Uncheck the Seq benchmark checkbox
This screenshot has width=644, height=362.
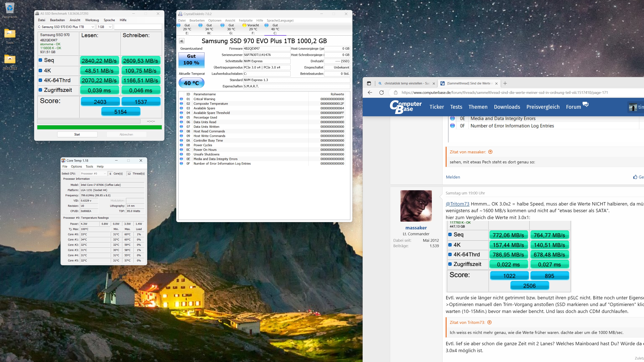[40, 60]
